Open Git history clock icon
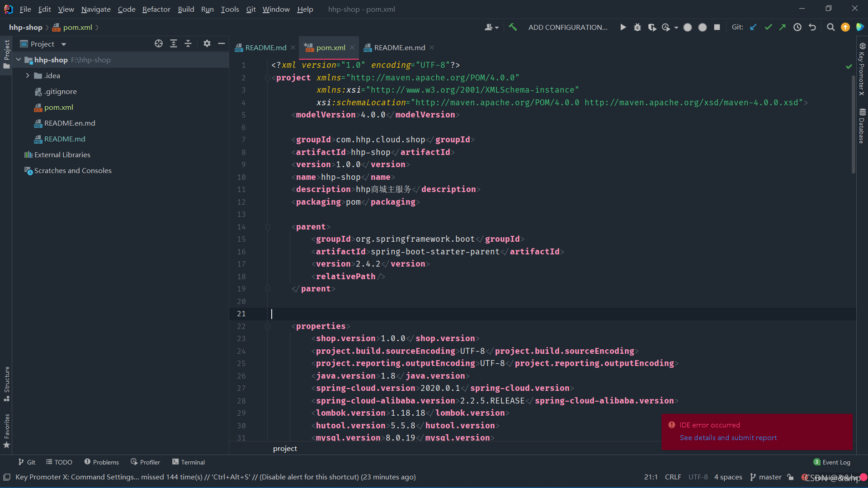Viewport: 868px width, 488px height. 797,27
